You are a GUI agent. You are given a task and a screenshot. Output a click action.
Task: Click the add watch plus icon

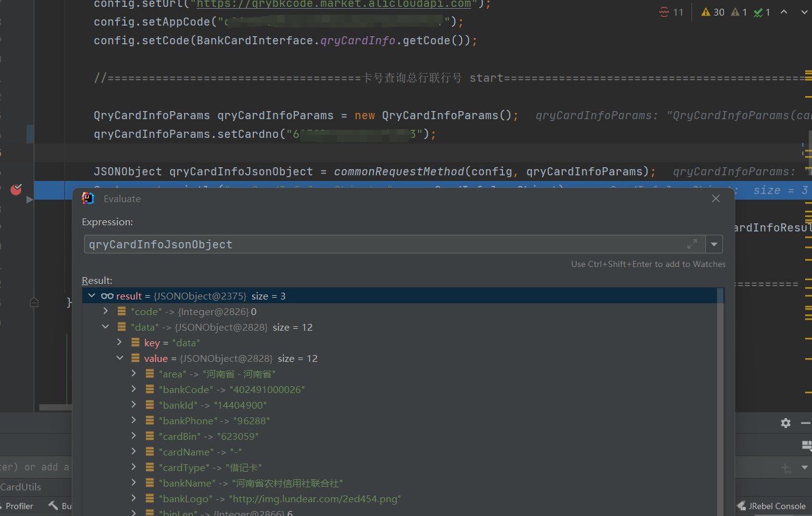(x=786, y=467)
